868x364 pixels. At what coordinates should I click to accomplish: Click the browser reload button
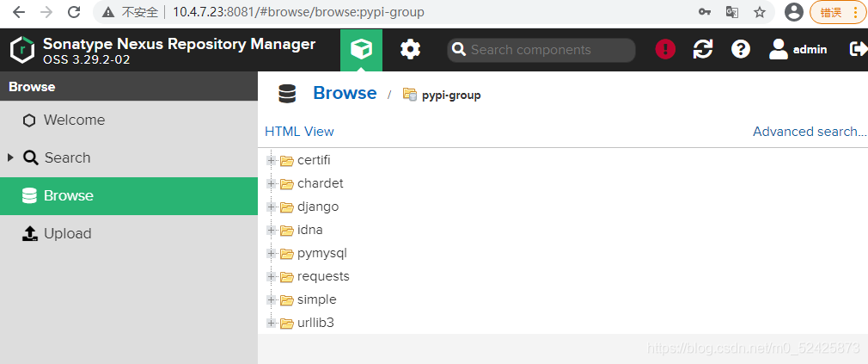(74, 12)
